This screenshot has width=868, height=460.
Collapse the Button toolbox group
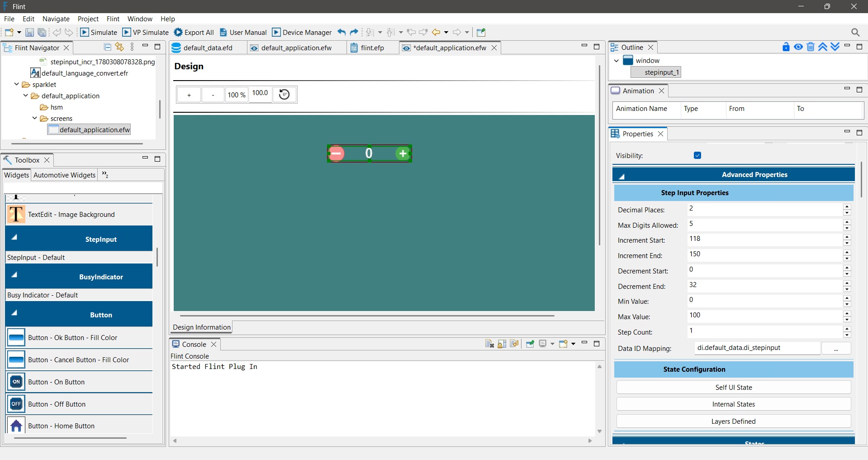click(x=14, y=312)
